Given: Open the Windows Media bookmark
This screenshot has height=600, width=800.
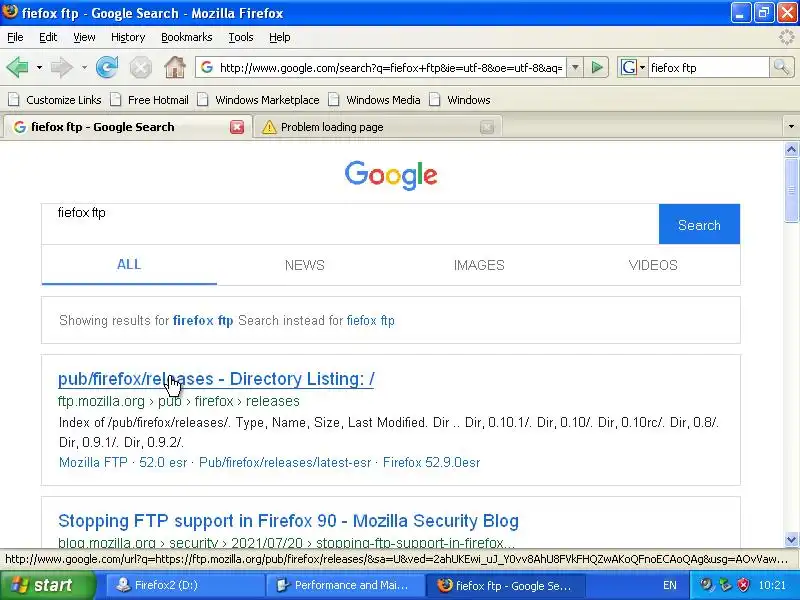Looking at the screenshot, I should tap(375, 100).
